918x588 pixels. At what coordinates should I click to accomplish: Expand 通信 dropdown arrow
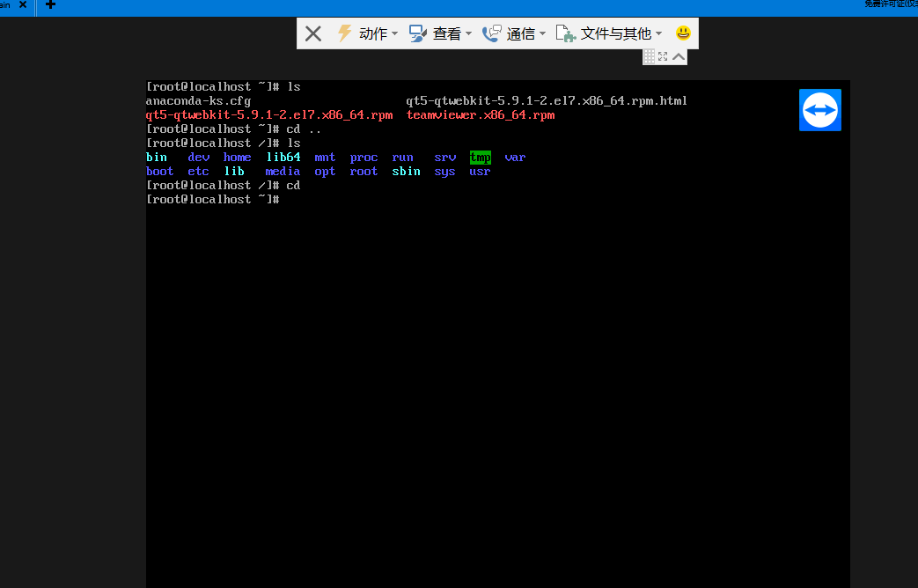(x=542, y=34)
